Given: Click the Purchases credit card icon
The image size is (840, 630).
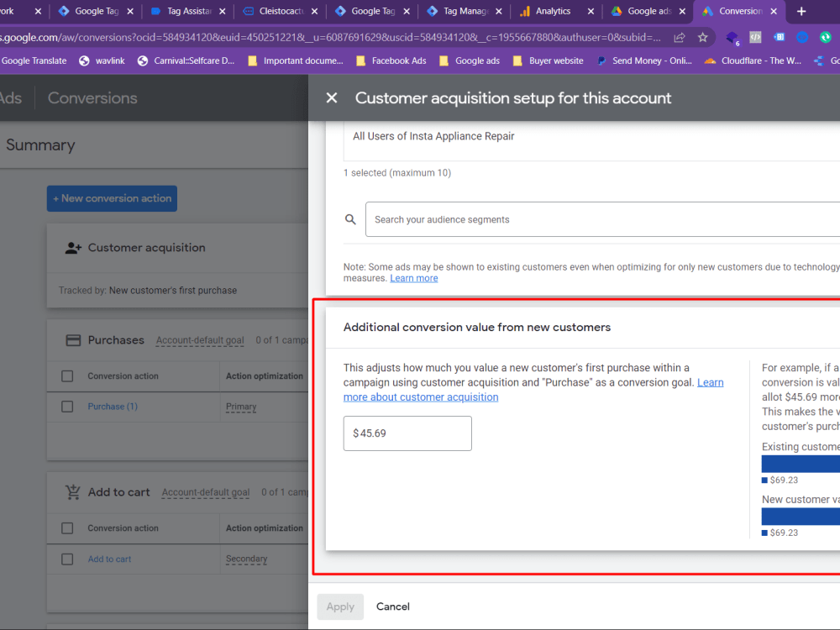Looking at the screenshot, I should coord(73,340).
